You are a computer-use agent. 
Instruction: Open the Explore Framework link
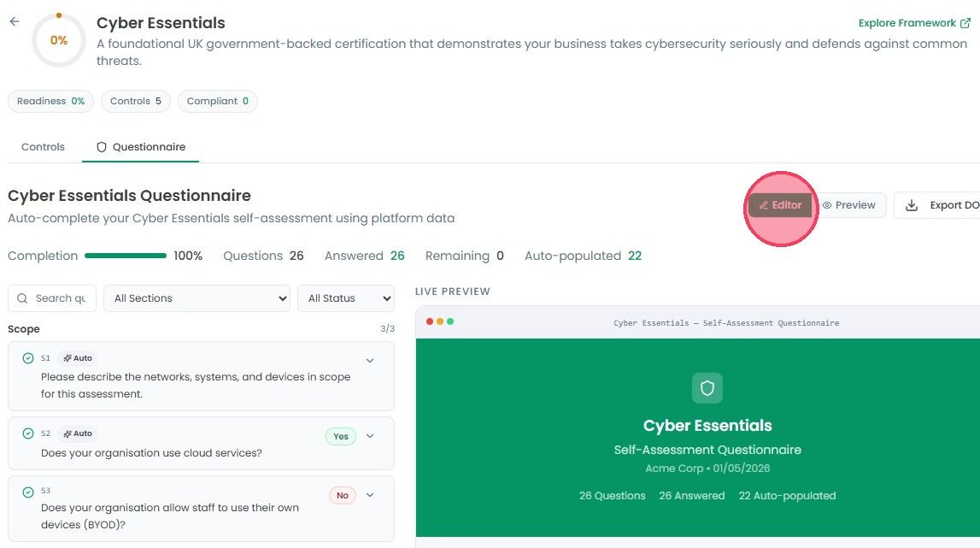(913, 23)
